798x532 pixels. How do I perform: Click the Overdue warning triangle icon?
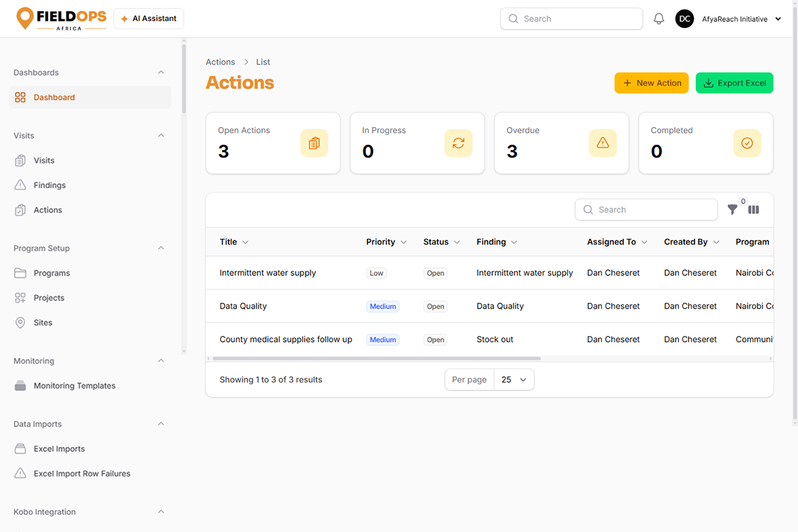pyautogui.click(x=603, y=143)
